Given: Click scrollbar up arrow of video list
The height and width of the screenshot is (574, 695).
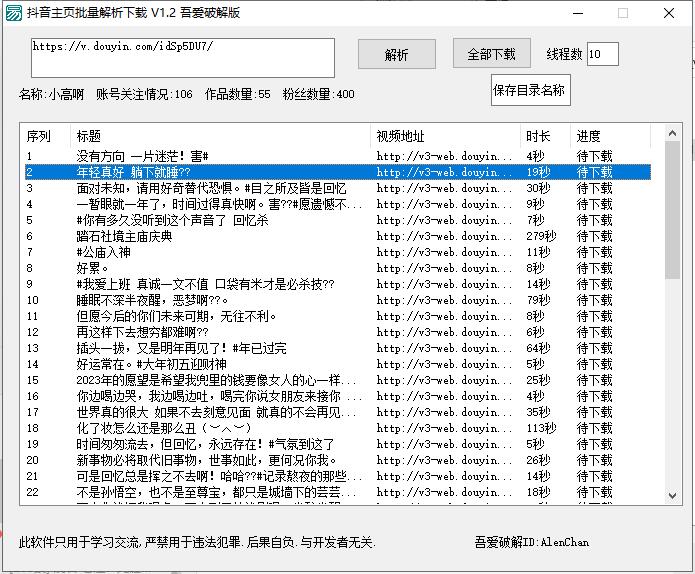Looking at the screenshot, I should tap(672, 133).
